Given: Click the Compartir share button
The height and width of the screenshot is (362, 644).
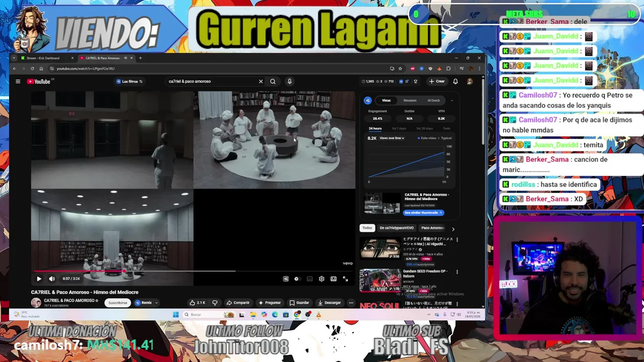Looking at the screenshot, I should (x=238, y=303).
